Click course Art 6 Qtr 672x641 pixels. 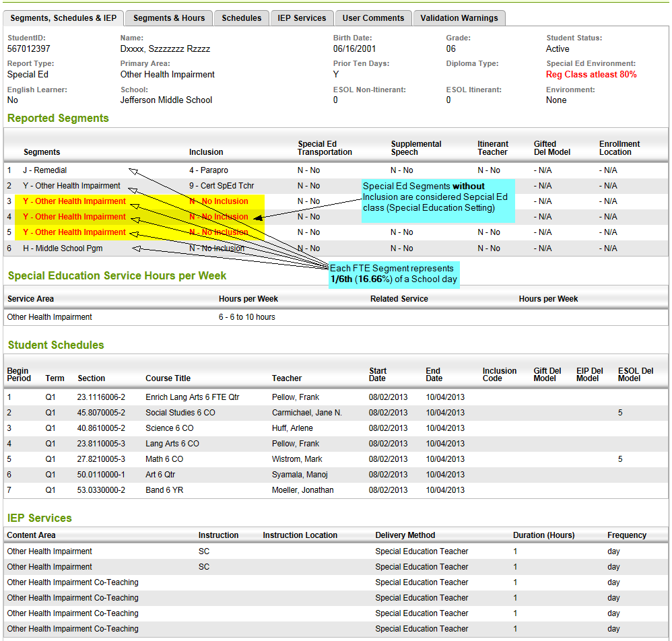click(x=160, y=474)
